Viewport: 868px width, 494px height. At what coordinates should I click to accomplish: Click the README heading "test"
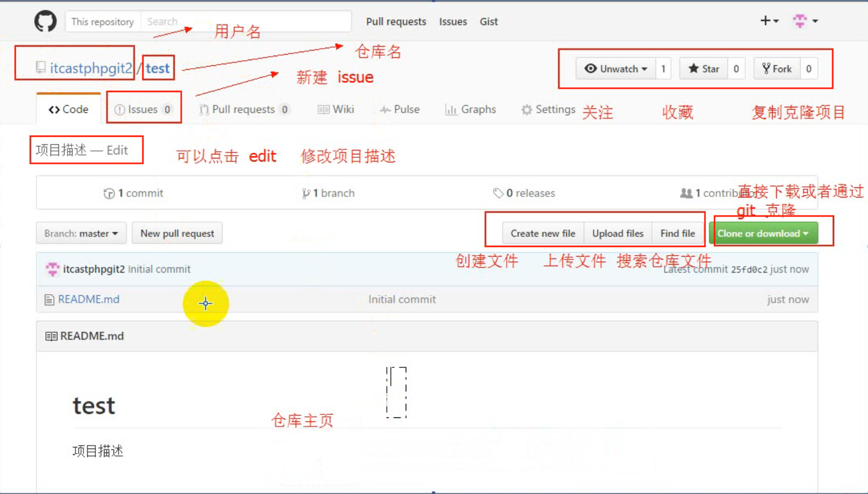tap(94, 405)
